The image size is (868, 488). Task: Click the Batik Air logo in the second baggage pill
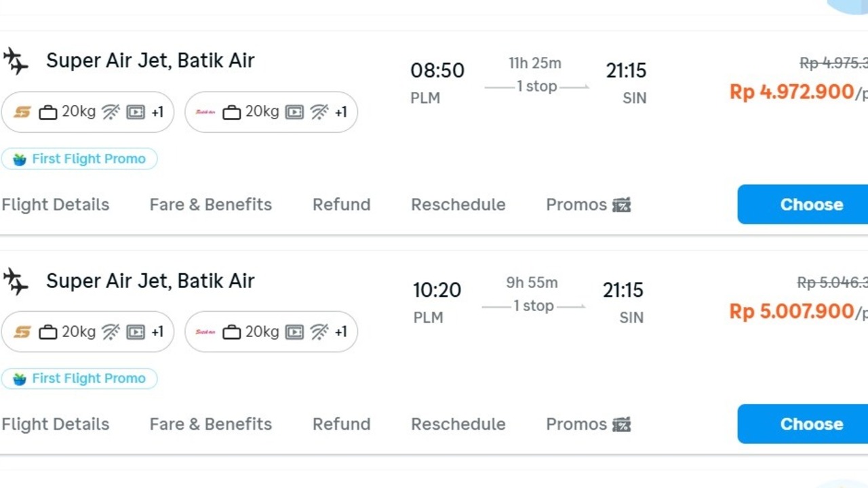tap(205, 112)
